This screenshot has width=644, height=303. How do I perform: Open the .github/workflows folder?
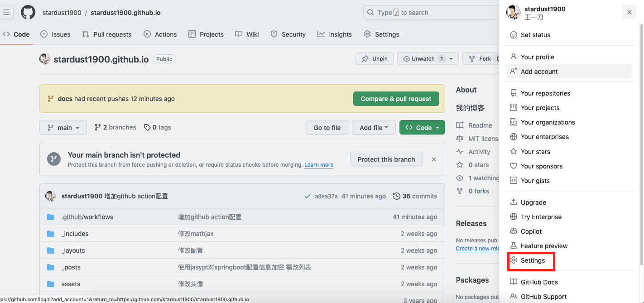pyautogui.click(x=87, y=217)
